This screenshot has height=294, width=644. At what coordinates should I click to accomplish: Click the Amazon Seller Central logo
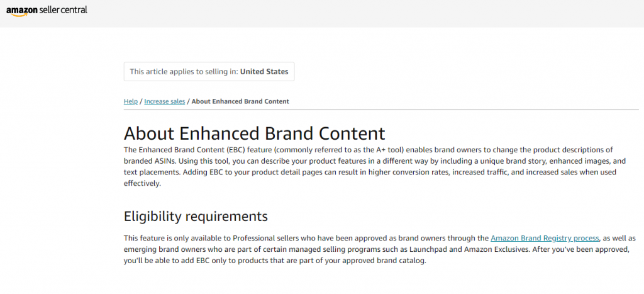(47, 11)
